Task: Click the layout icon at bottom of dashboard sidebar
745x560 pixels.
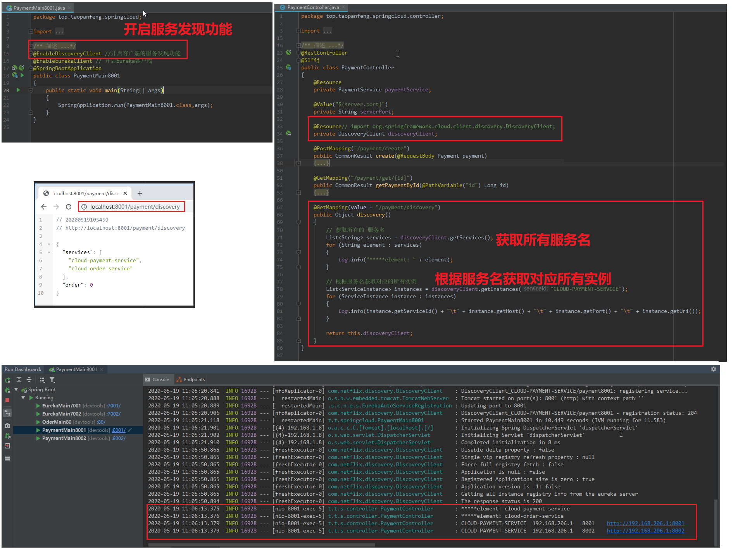Action: click(7, 459)
